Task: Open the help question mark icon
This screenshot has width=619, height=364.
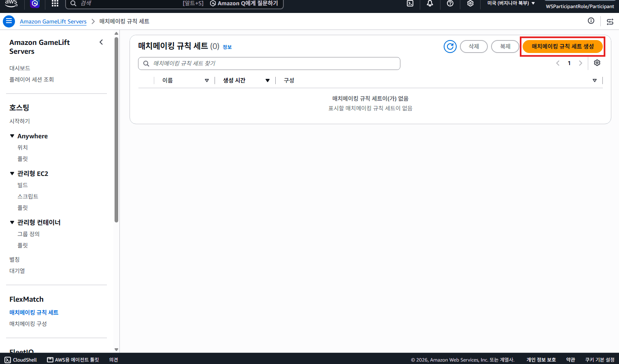Action: point(450,4)
